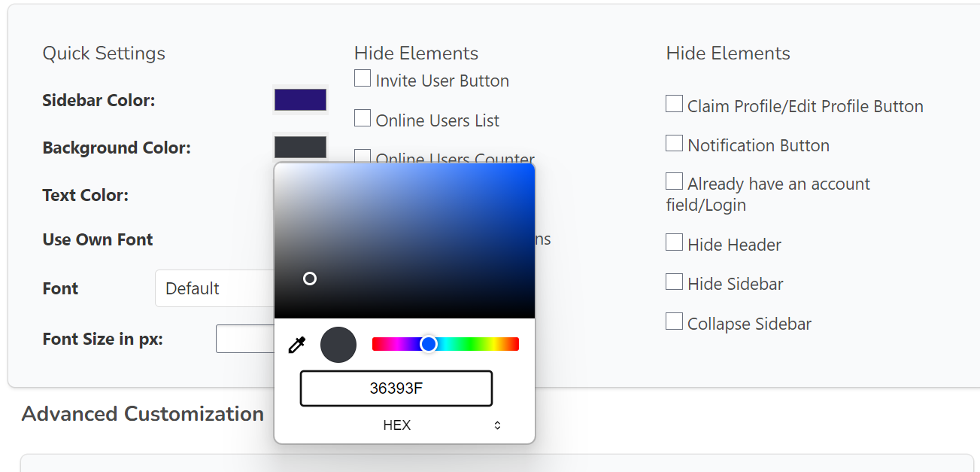Check Already have an account field/Login

point(674,181)
